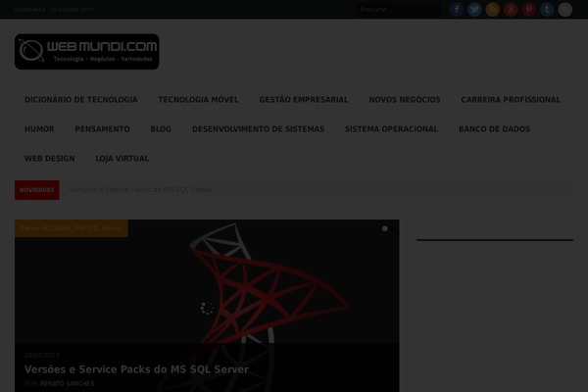Open Tecnologia Móvel menu item
The image size is (588, 392).
tap(198, 99)
